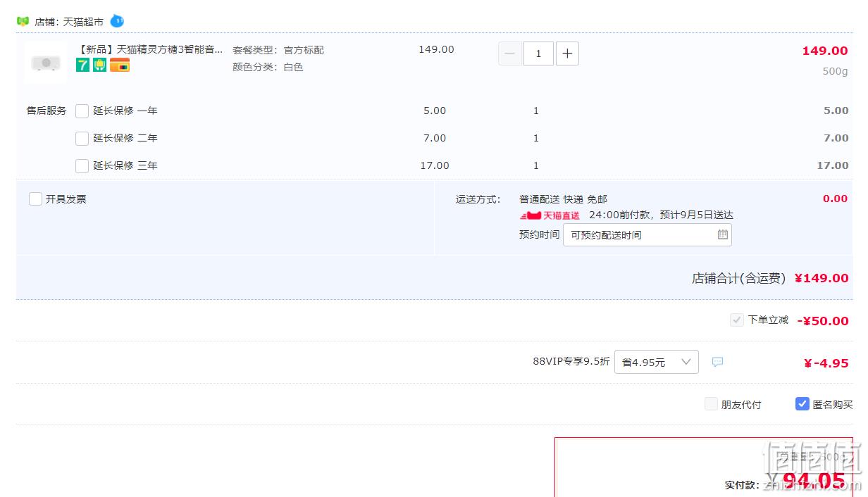Click the 店铺合计(含运费) label
The width and height of the screenshot is (868, 497).
[738, 278]
